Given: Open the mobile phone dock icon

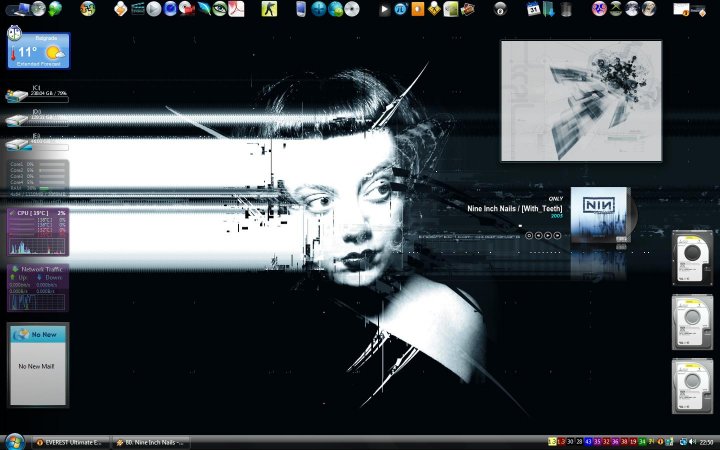Looking at the screenshot, I should tap(301, 9).
